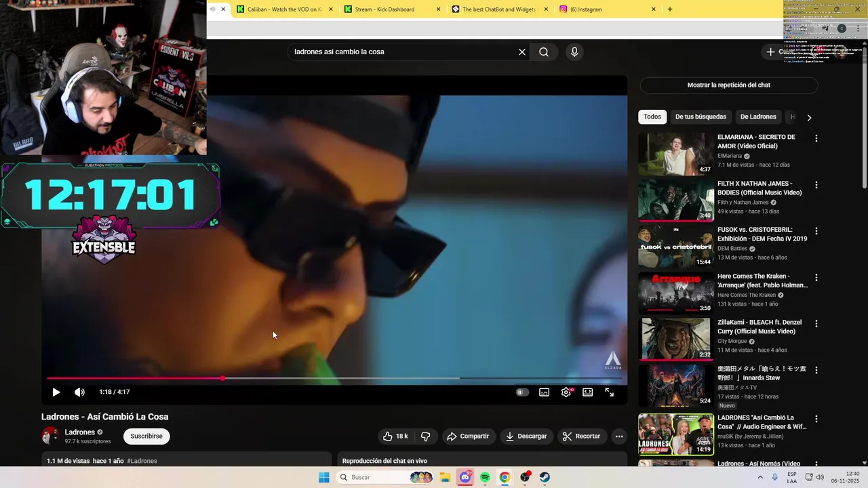Viewport: 868px width, 488px height.
Task: Open options menu for ELMARIANA - SECRETO DE AMOR
Action: (816, 138)
